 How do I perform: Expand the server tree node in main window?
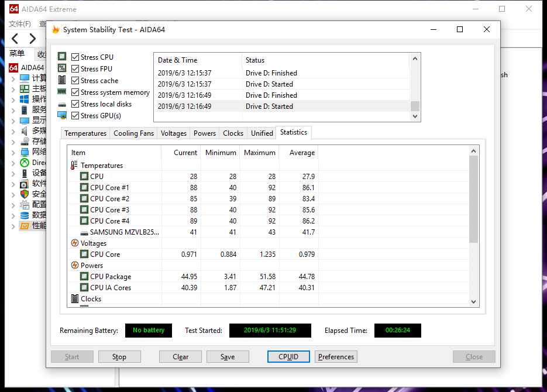click(x=13, y=111)
